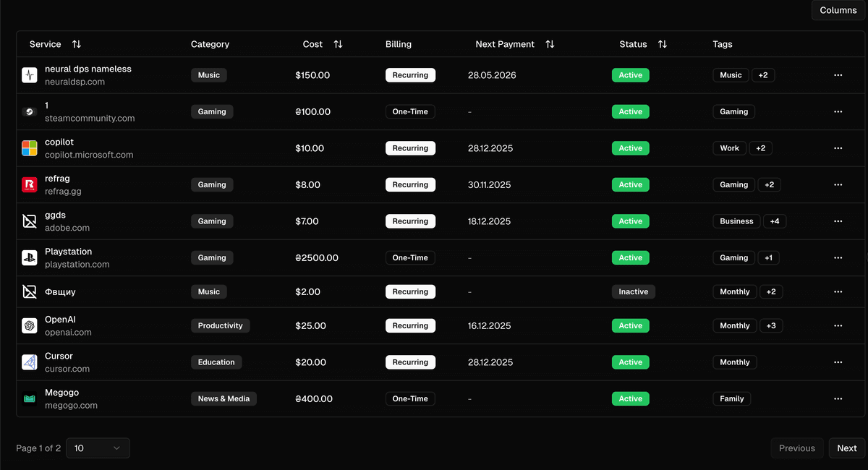Open the three-dot menu for Playstation row
The image size is (868, 470).
pyautogui.click(x=838, y=257)
